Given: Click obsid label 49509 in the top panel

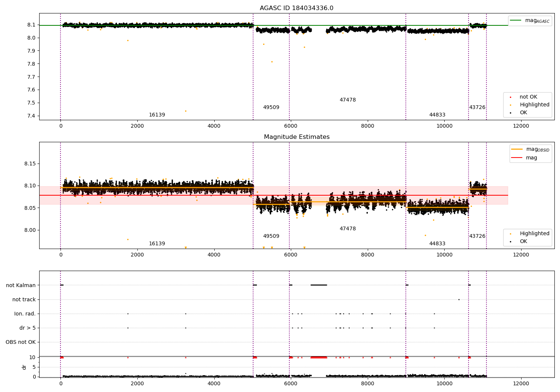Looking at the screenshot, I should (x=271, y=107).
